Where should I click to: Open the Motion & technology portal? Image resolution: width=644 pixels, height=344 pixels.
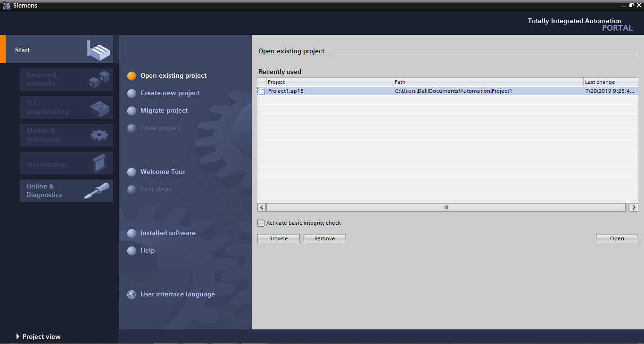point(66,135)
